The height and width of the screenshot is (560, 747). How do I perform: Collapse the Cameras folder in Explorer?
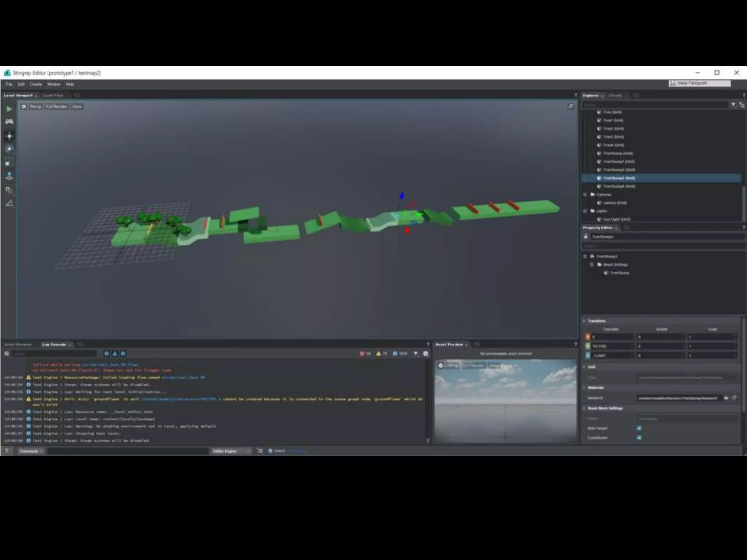pyautogui.click(x=585, y=194)
